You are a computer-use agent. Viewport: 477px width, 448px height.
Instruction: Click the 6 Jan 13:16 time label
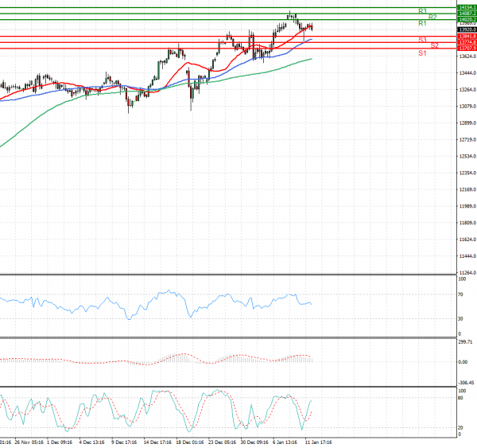click(x=285, y=442)
